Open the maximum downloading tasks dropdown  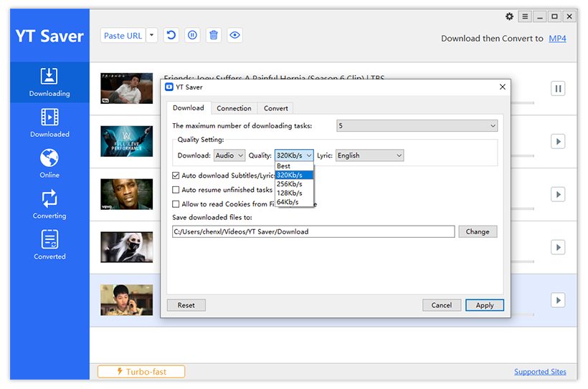pos(417,126)
